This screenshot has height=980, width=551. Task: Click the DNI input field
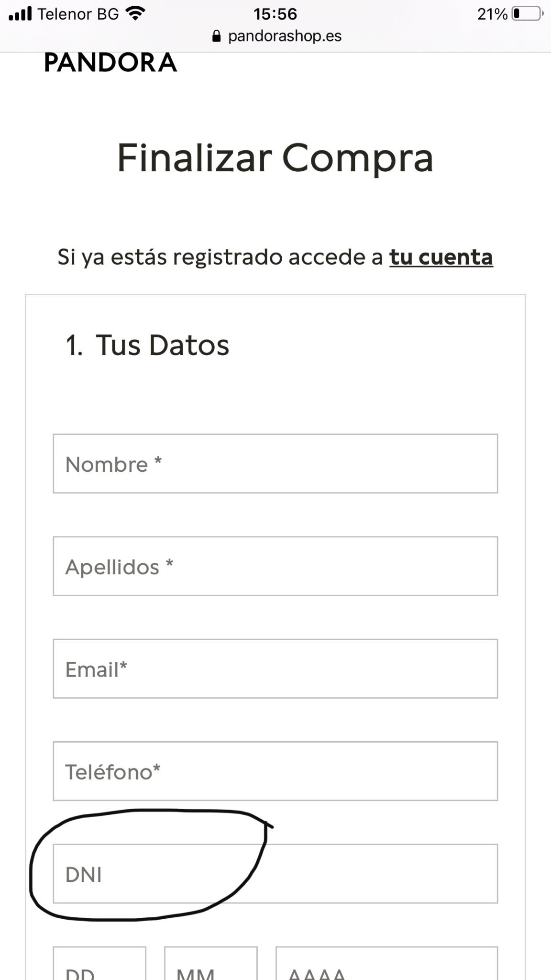275,874
